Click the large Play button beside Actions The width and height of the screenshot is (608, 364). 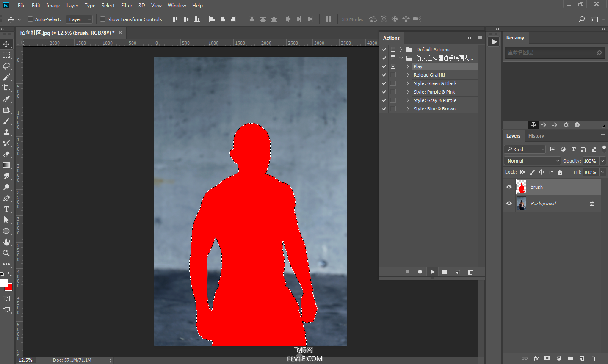pos(494,41)
